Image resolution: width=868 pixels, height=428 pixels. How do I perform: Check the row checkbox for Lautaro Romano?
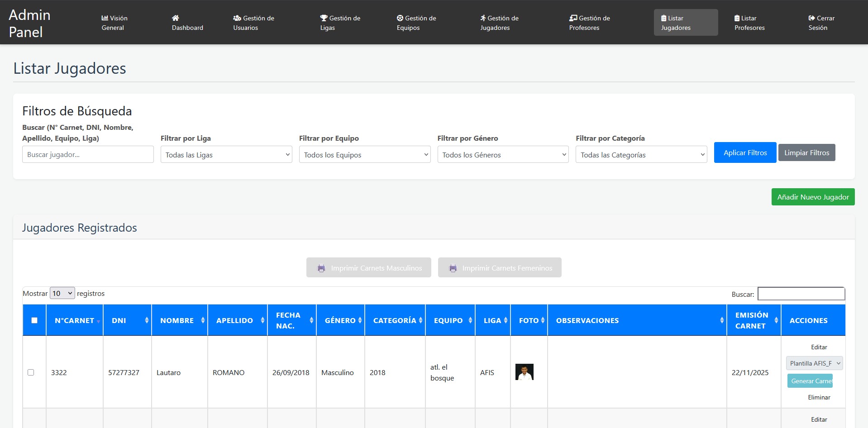click(x=31, y=372)
